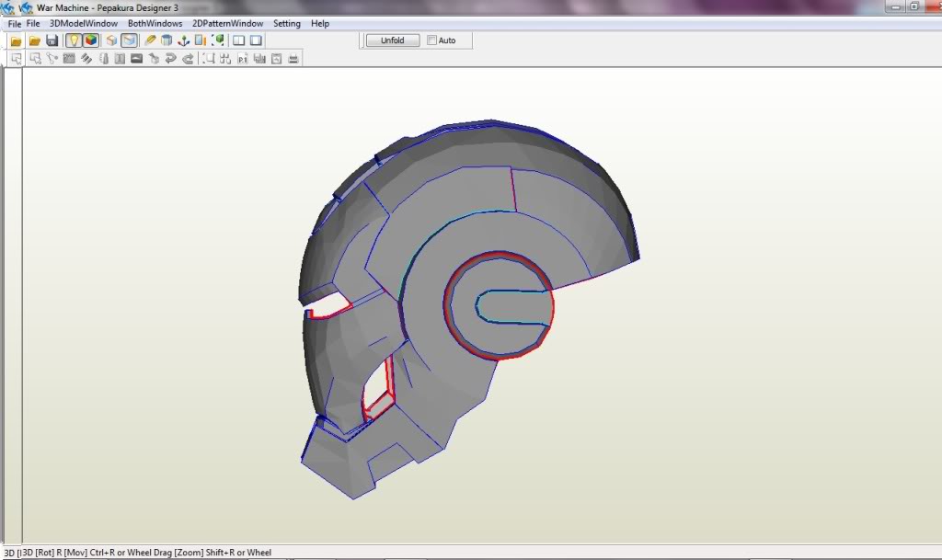The height and width of the screenshot is (560, 942).
Task: Click the colored axes arrows icon
Action: [x=184, y=40]
